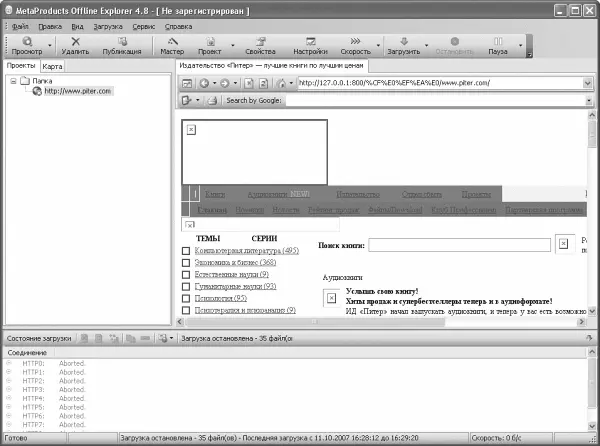This screenshot has height=446, width=600.
Task: Collapse the Папка tree node
Action: coord(13,81)
